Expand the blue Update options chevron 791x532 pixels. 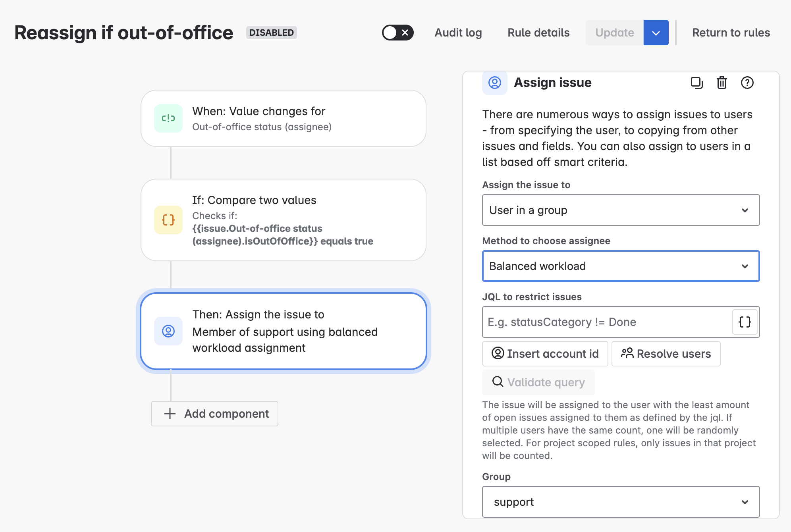pyautogui.click(x=656, y=33)
